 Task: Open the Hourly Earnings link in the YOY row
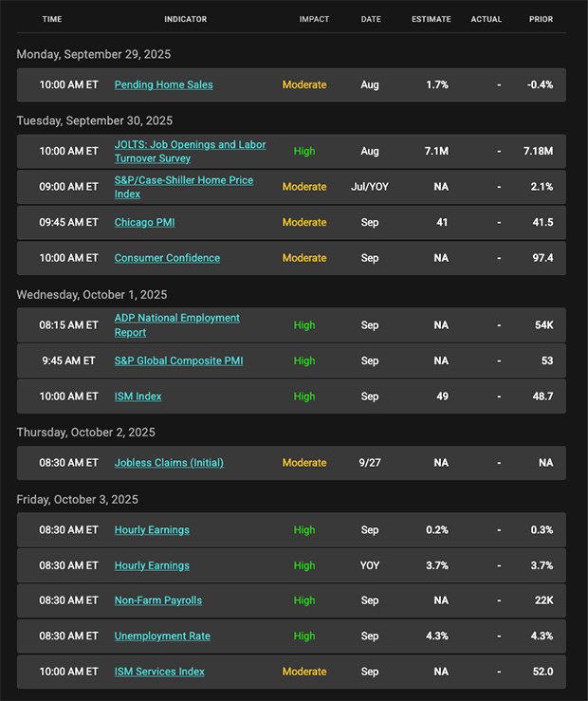coord(152,565)
